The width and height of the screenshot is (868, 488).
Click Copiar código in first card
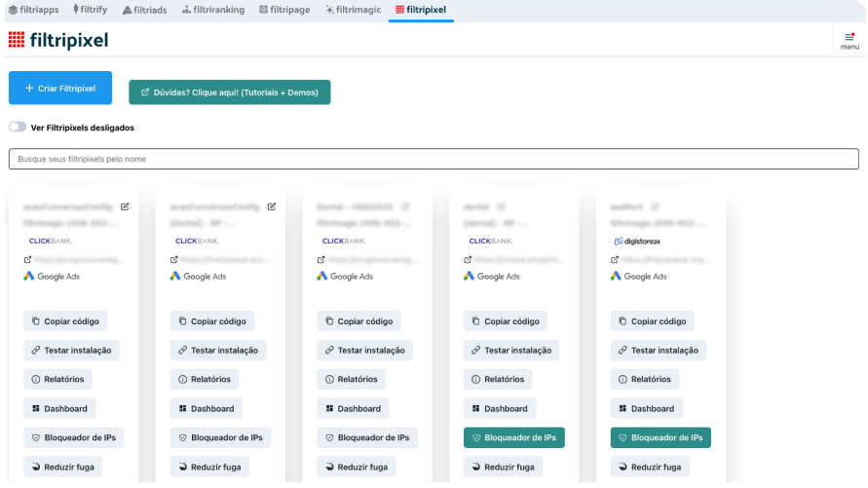65,321
